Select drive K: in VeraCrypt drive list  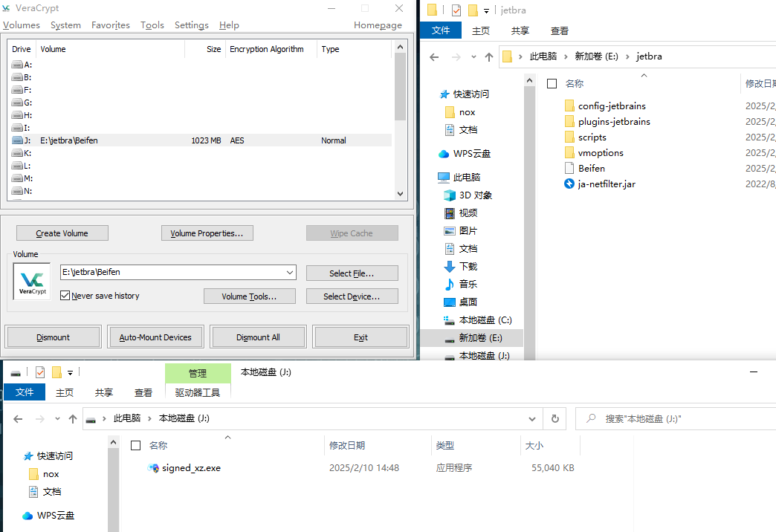point(22,153)
